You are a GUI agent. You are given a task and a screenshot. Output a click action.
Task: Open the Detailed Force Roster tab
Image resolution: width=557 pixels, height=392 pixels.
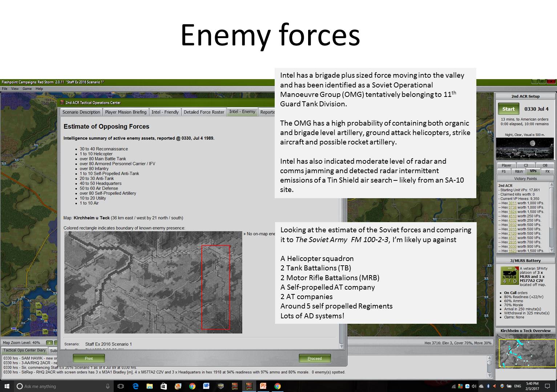click(x=204, y=112)
